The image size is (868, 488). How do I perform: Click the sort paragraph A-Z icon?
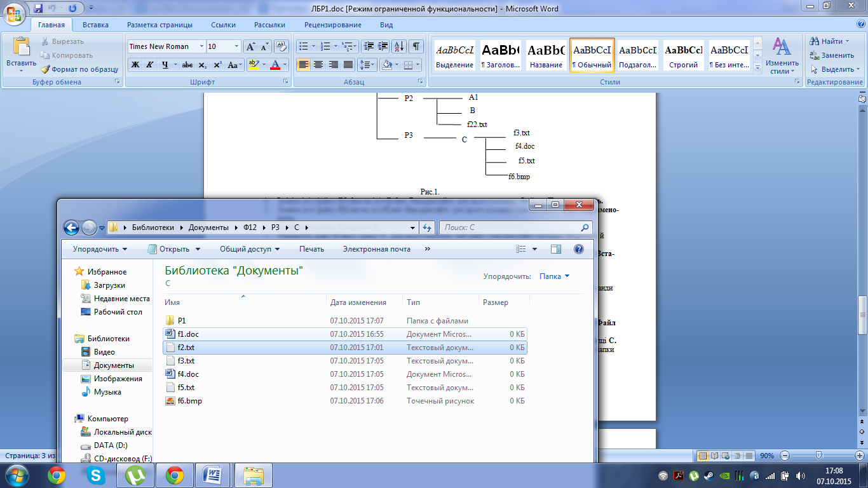pyautogui.click(x=399, y=46)
